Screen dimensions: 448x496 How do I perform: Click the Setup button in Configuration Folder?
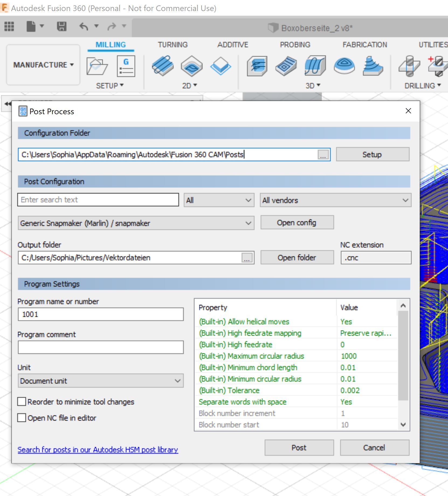[x=373, y=154]
